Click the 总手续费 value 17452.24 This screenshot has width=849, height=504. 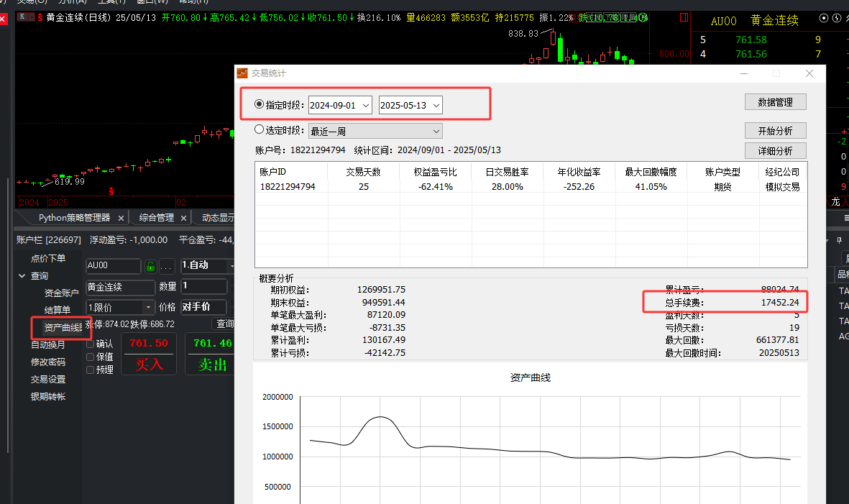[780, 303]
